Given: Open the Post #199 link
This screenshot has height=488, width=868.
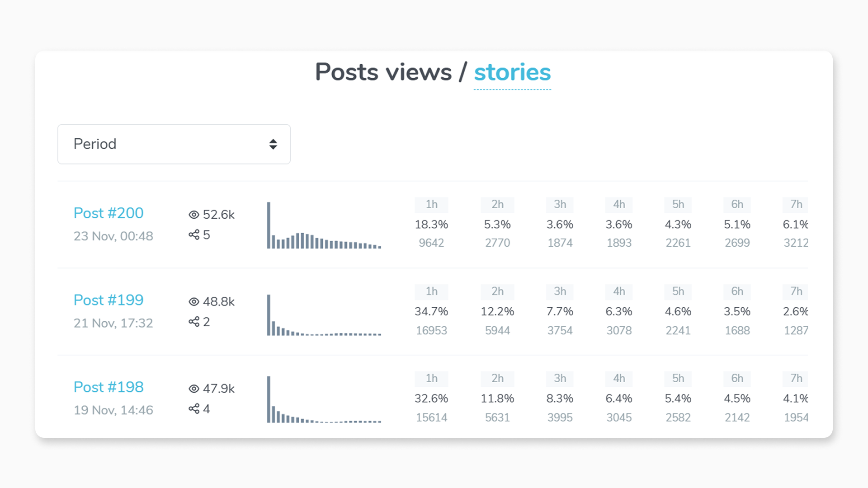Looking at the screenshot, I should [108, 300].
